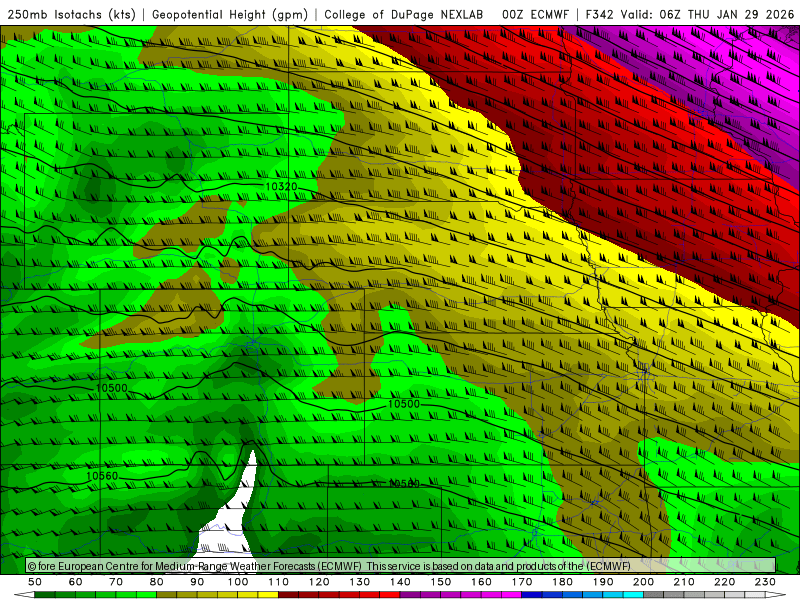Click the "Geopotential Height (gpm)" title text
The height and width of the screenshot is (600, 800).
coord(230,14)
